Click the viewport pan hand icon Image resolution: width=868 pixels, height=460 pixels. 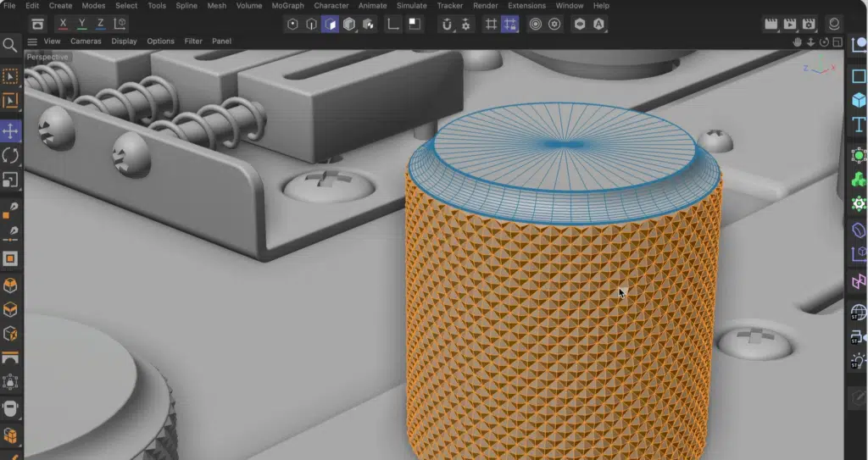click(x=797, y=42)
